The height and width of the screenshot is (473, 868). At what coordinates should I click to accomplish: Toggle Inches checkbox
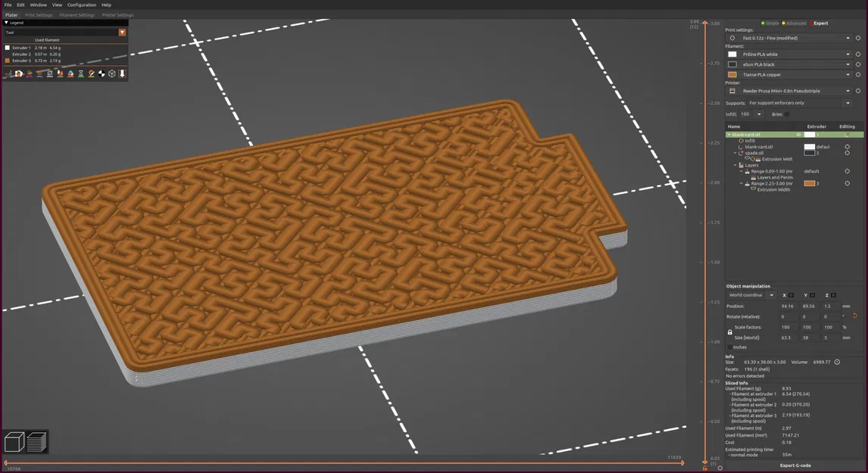point(729,347)
